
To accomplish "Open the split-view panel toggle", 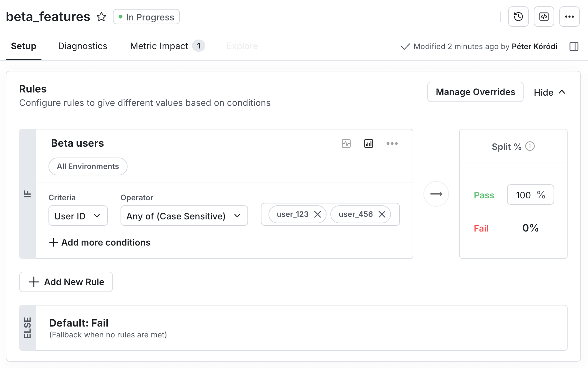I will 574,47.
